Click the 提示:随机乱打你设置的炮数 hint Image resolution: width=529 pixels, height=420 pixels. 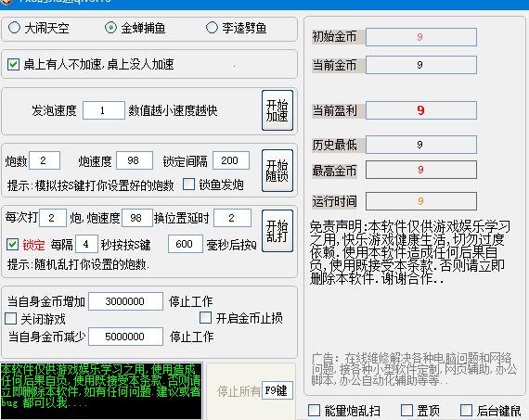coord(78,264)
